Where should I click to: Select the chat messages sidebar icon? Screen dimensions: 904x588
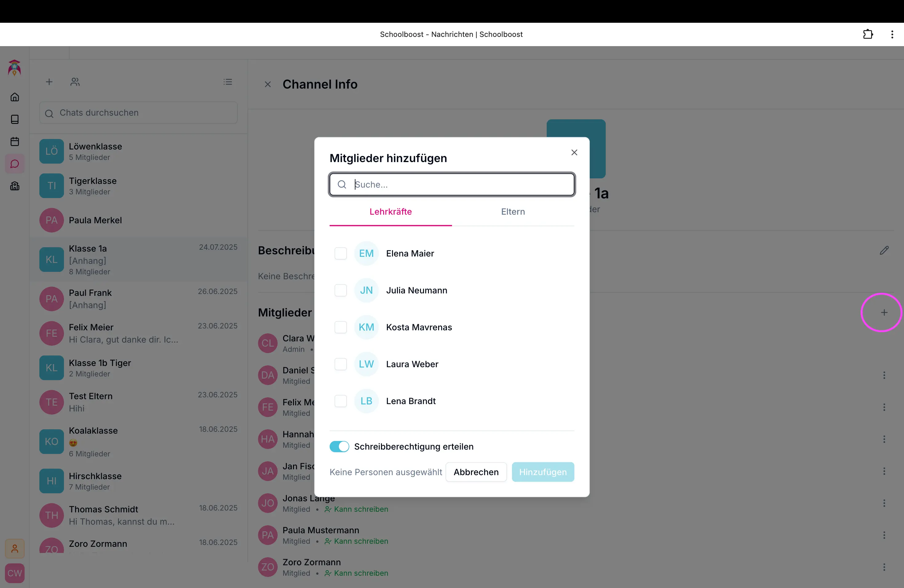pyautogui.click(x=15, y=164)
